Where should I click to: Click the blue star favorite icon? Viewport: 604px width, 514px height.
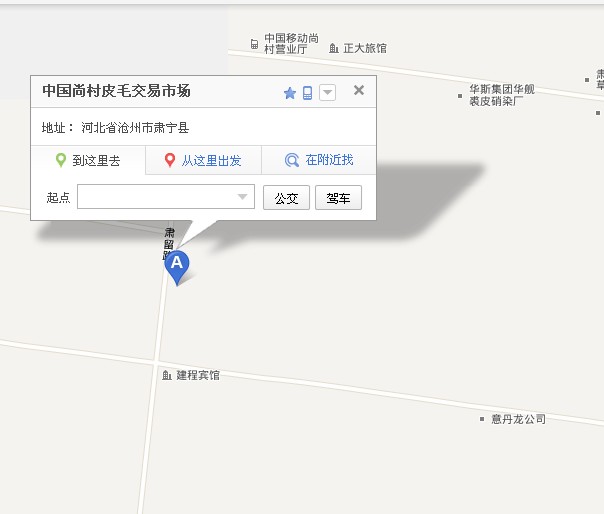290,93
